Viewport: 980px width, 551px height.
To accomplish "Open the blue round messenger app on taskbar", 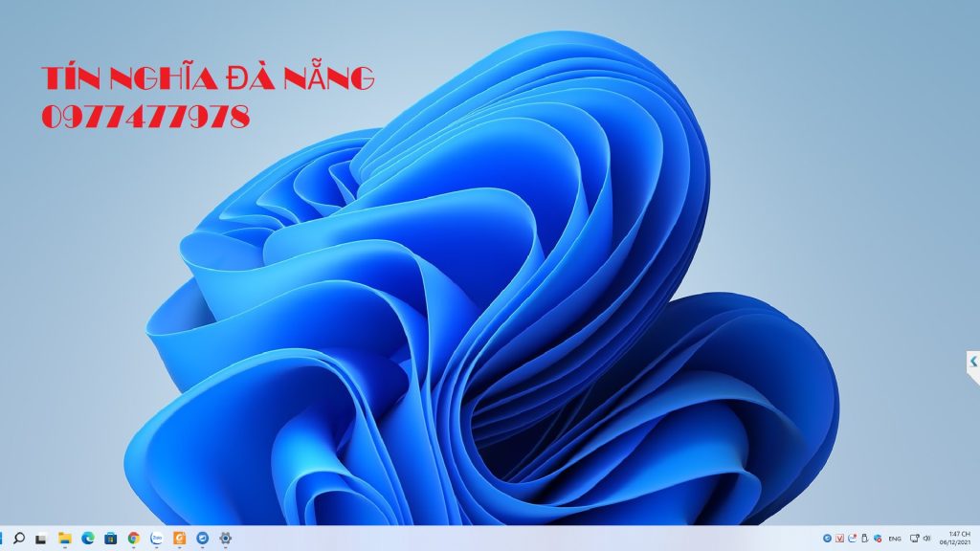I will (203, 538).
